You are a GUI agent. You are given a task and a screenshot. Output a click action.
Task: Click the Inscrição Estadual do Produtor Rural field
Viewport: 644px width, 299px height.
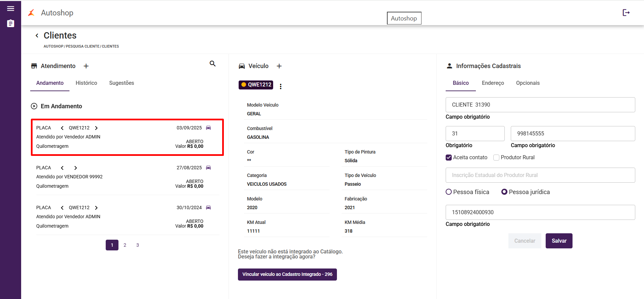coord(540,175)
